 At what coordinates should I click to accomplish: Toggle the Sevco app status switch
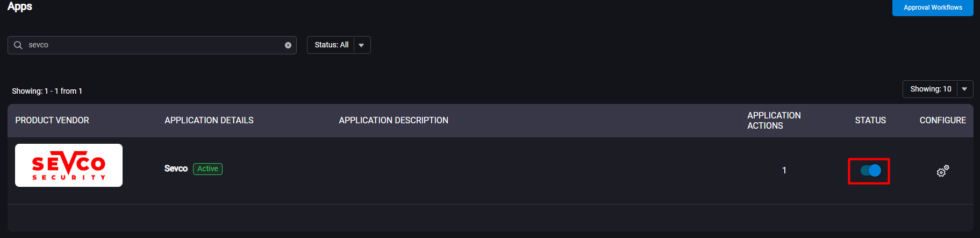coord(870,171)
